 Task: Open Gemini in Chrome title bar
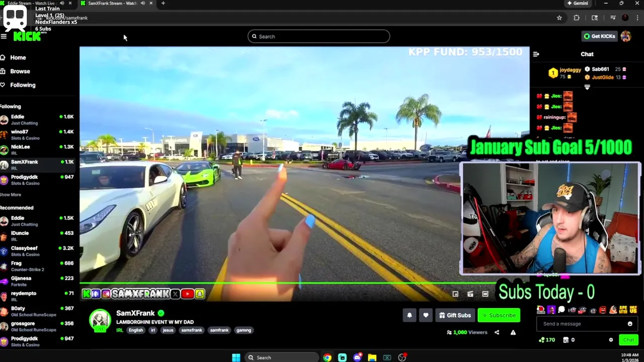(578, 3)
